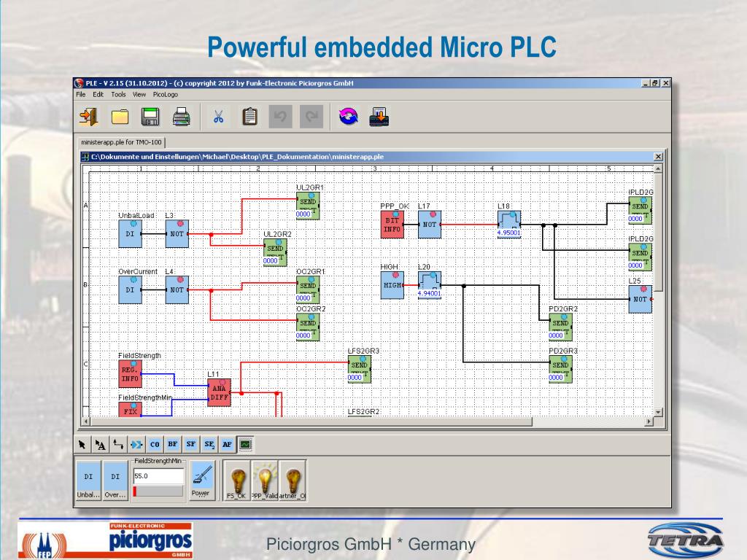Screen dimensions: 747x560
Task: Select the UL2GR1 SEND block
Action: (308, 206)
